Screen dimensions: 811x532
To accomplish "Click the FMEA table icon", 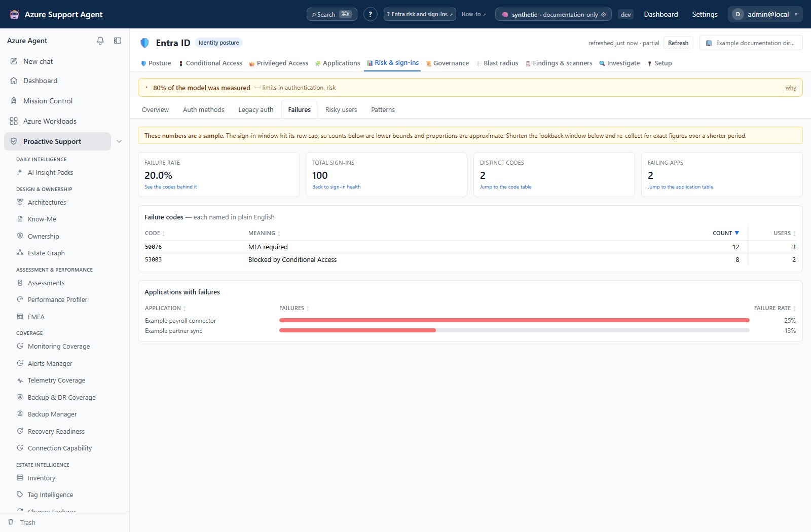I will point(20,317).
